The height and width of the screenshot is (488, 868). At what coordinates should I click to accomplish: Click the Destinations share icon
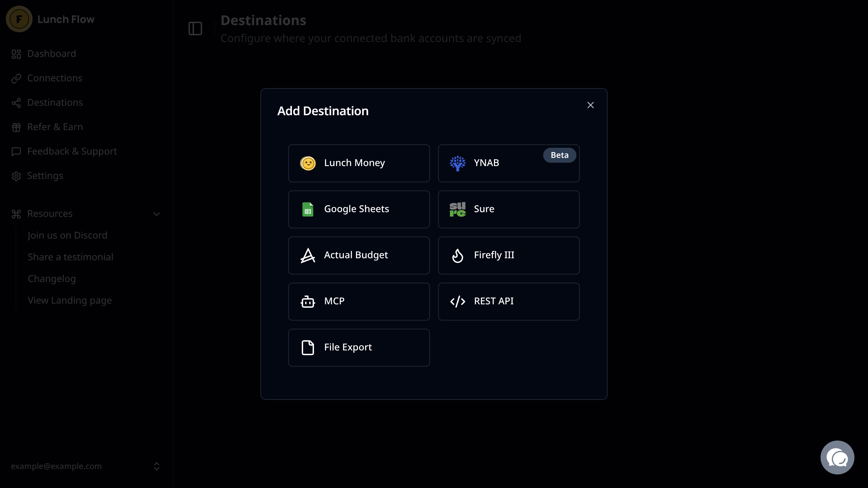(16, 103)
